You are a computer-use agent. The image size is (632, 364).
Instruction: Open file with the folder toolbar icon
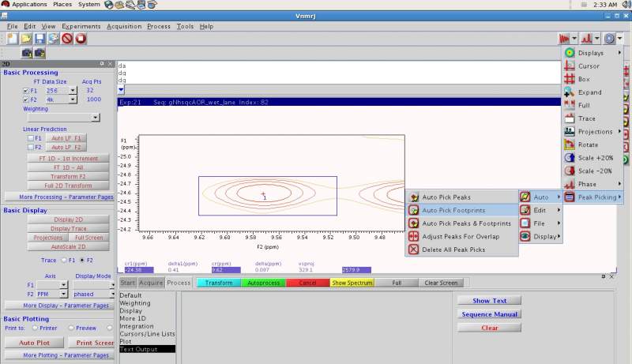click(26, 38)
